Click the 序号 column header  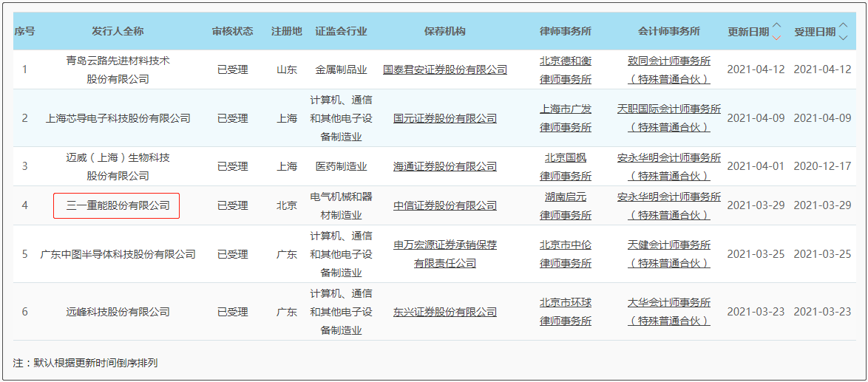[24, 32]
